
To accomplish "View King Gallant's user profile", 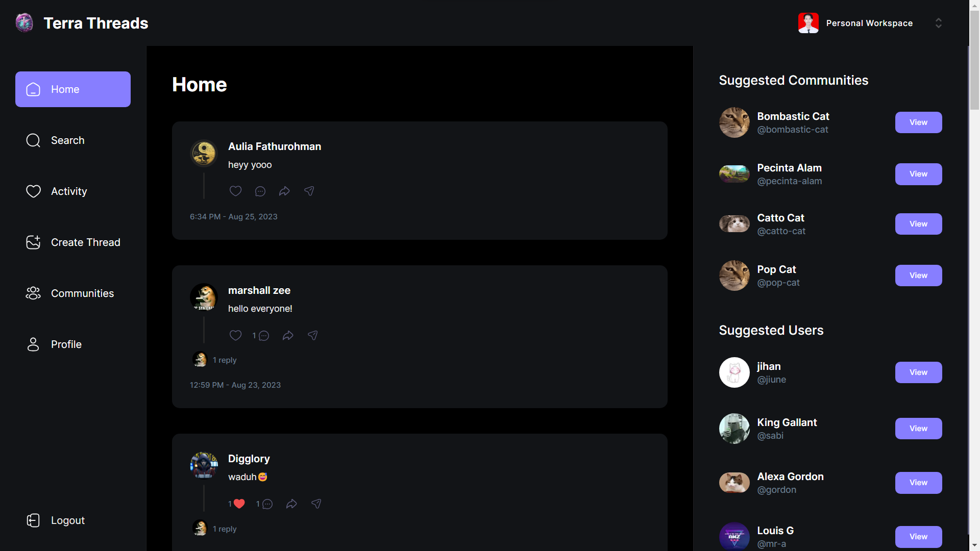I will (918, 429).
